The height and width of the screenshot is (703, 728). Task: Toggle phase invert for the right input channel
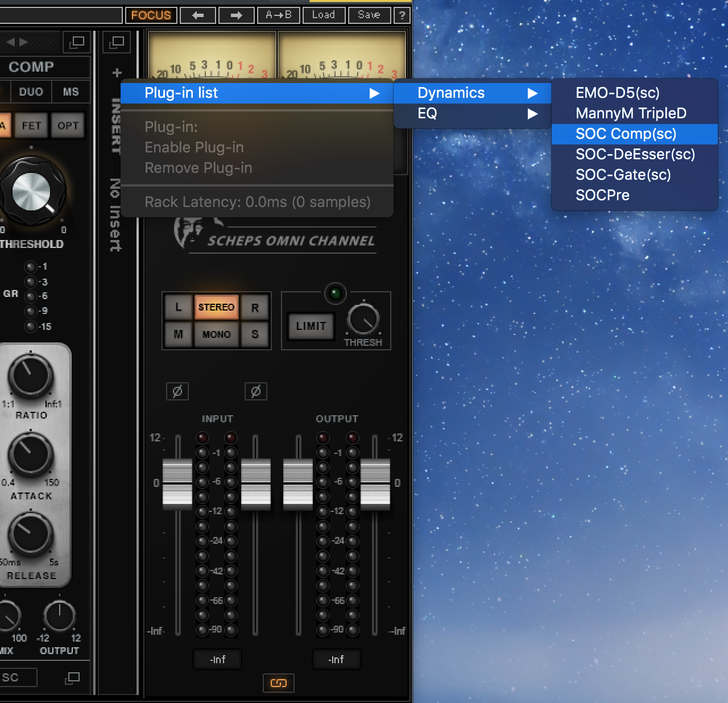(256, 391)
